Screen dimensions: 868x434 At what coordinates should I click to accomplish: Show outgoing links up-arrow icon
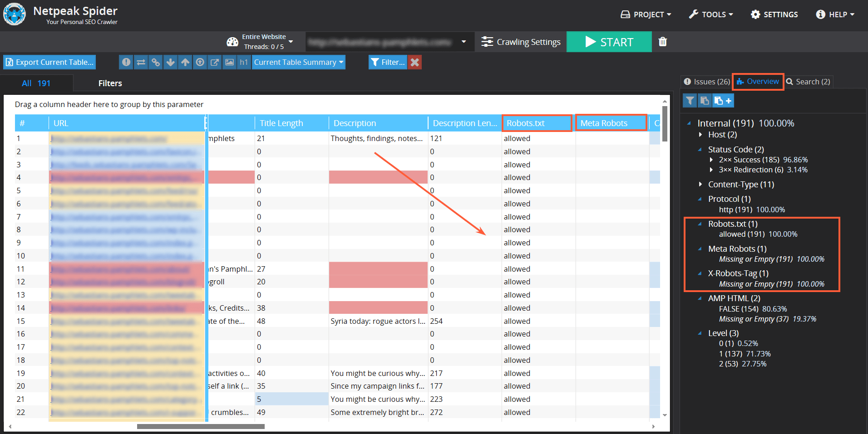pos(185,62)
